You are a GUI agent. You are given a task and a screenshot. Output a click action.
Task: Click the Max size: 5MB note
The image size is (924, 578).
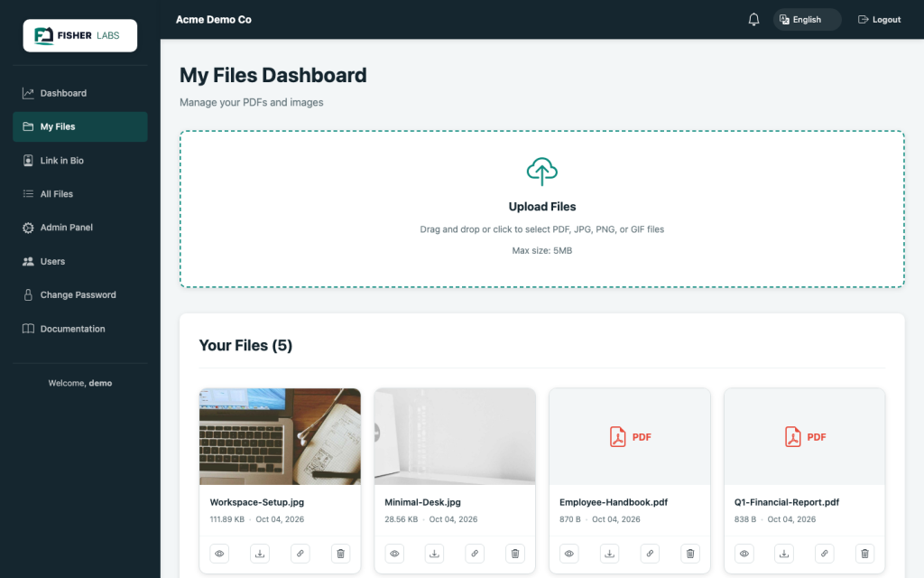542,251
